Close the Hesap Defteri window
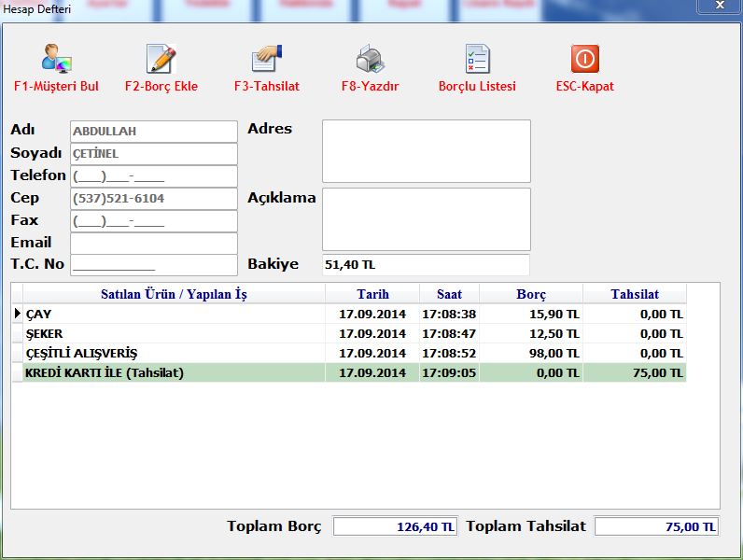The height and width of the screenshot is (560, 743). (x=720, y=6)
